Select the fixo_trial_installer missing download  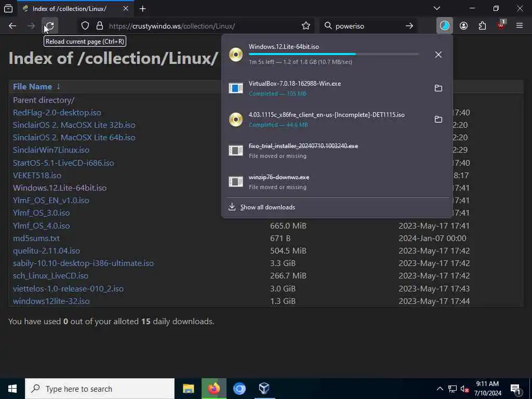point(337,151)
